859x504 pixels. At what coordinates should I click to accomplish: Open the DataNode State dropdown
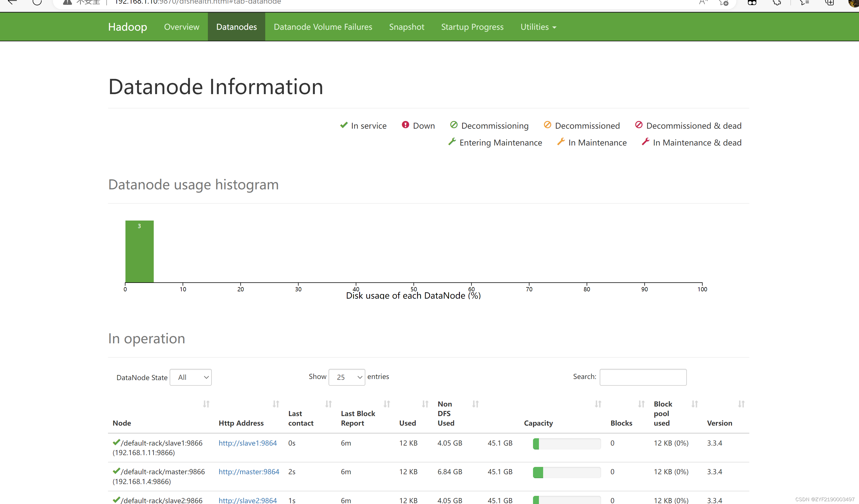tap(190, 377)
